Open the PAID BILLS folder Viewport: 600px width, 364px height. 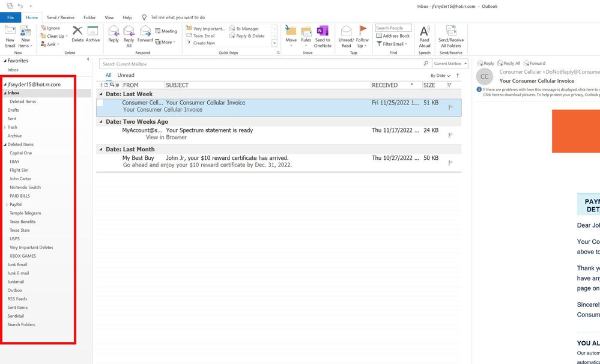19,196
